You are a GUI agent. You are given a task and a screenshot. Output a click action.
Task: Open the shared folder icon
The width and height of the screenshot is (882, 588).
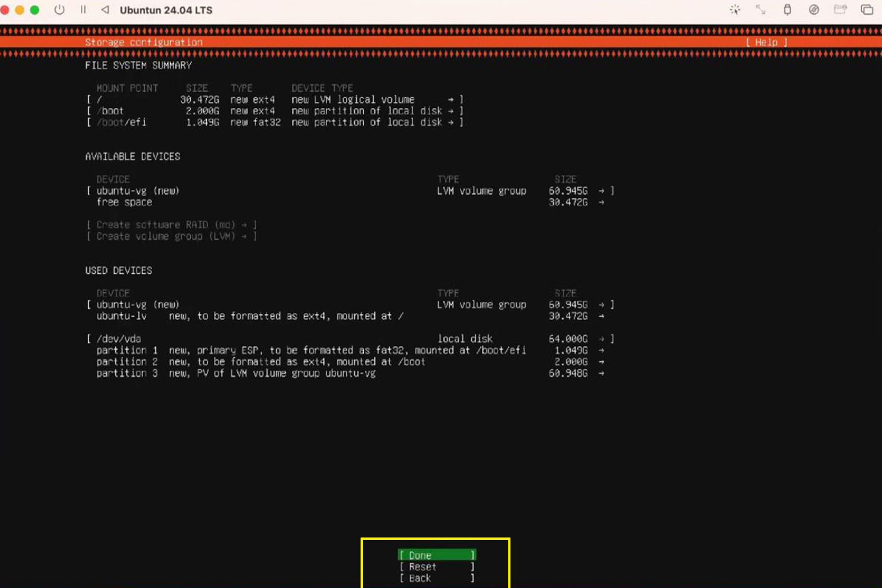pos(840,10)
